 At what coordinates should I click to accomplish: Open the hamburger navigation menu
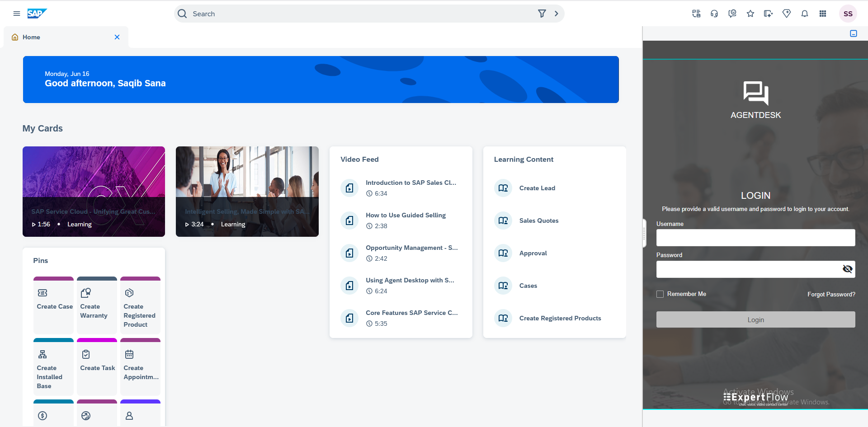click(x=17, y=14)
